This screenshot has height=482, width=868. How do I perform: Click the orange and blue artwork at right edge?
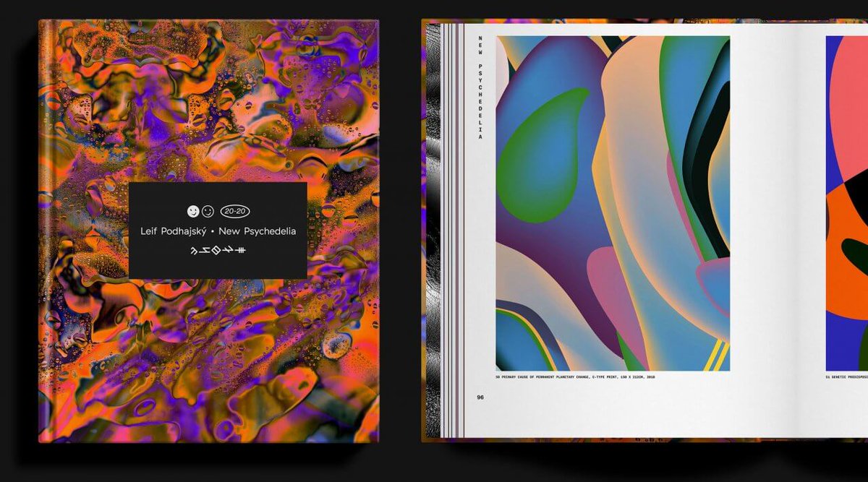tap(847, 203)
